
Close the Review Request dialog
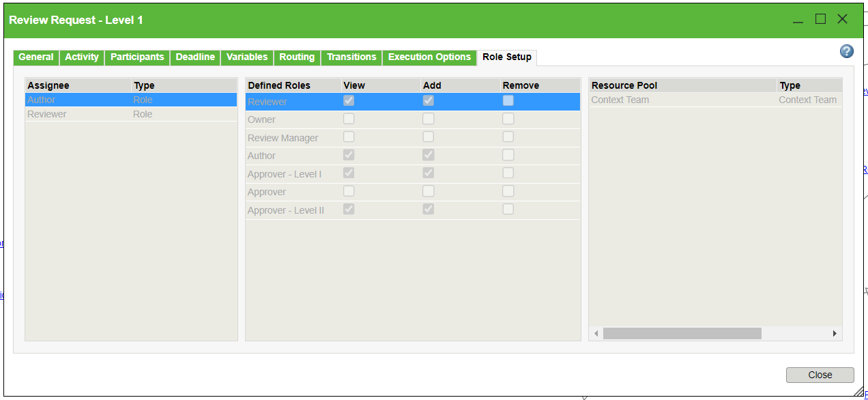pyautogui.click(x=820, y=375)
